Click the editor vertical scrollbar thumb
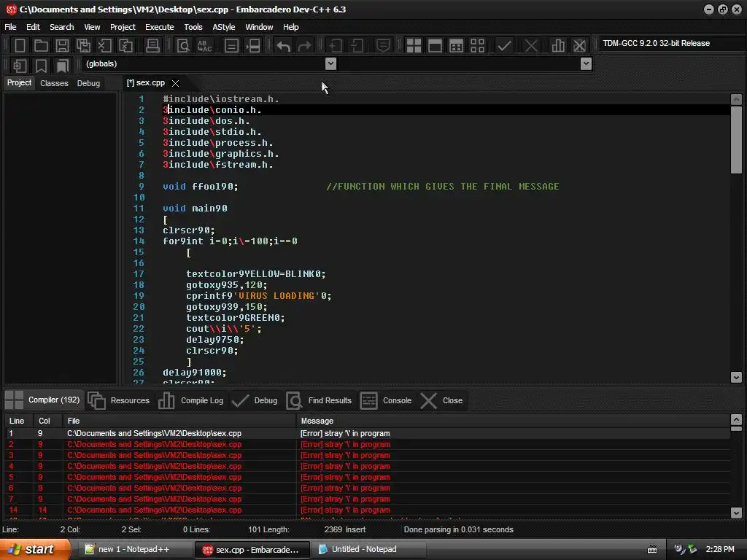 pos(736,141)
